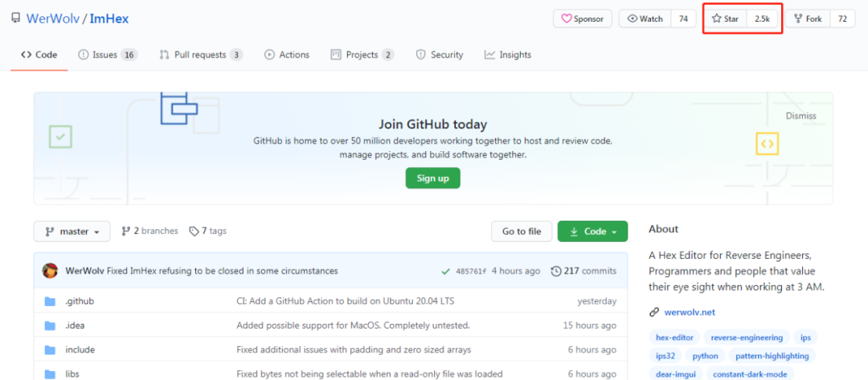868x380 pixels.
Task: Star the ImHex repository
Action: pyautogui.click(x=726, y=18)
